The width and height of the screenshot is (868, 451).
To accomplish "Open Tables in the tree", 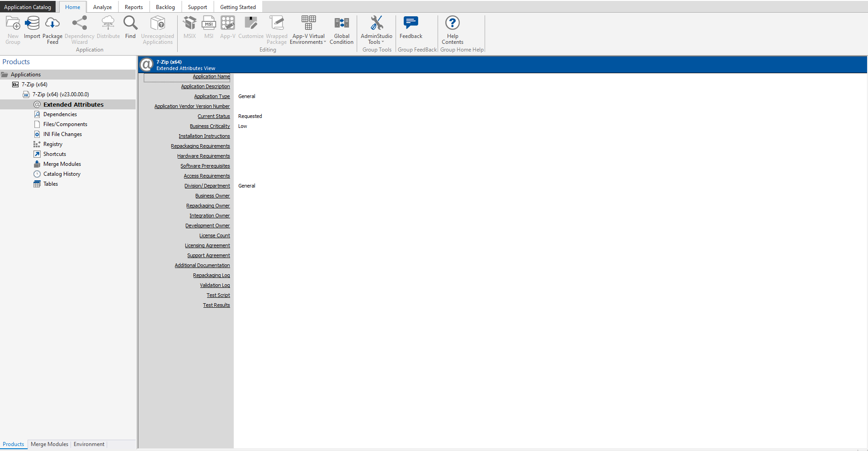I will pyautogui.click(x=51, y=184).
